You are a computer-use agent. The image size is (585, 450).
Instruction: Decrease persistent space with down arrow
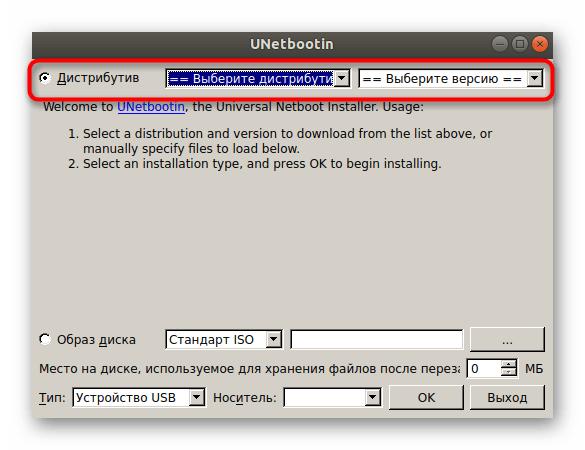pyautogui.click(x=509, y=373)
